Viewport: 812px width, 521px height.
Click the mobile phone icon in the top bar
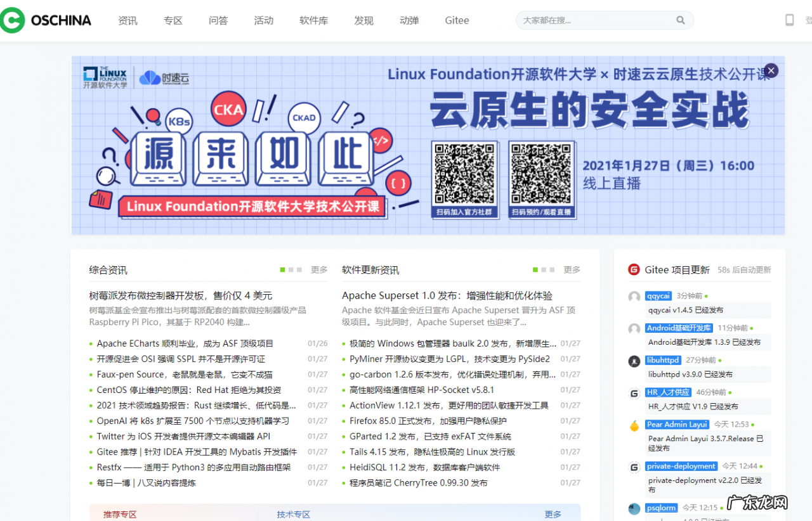click(x=789, y=20)
